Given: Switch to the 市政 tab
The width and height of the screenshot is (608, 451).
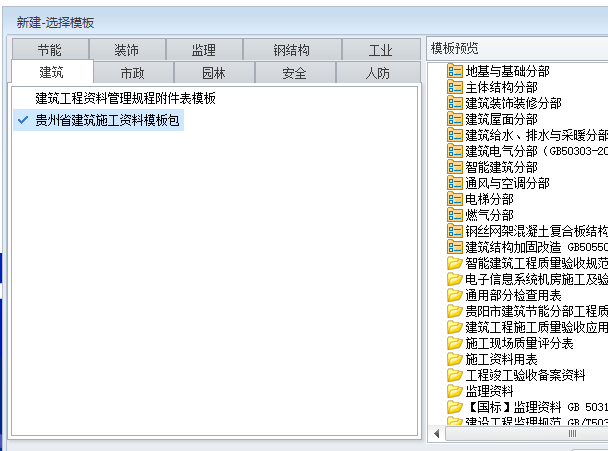Looking at the screenshot, I should 132,73.
